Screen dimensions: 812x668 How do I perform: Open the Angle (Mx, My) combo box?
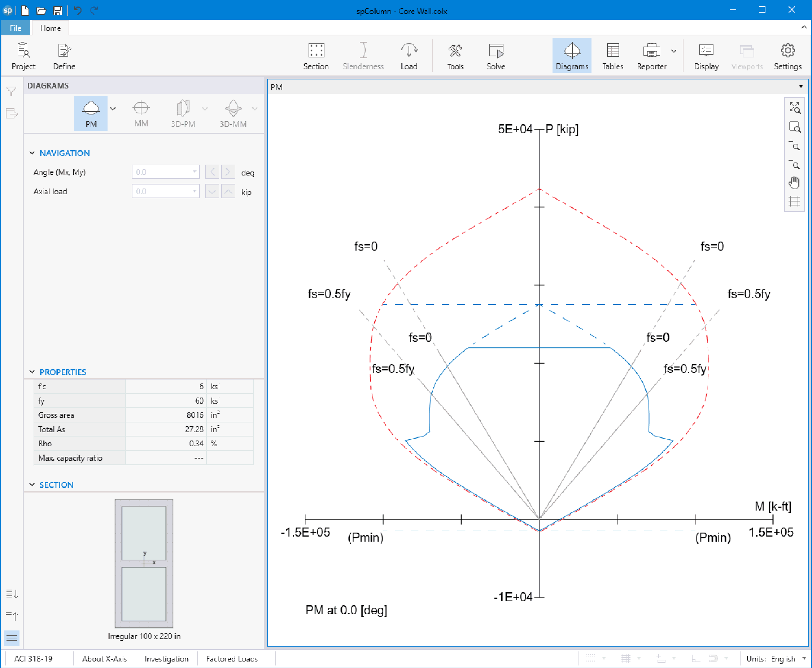(165, 172)
